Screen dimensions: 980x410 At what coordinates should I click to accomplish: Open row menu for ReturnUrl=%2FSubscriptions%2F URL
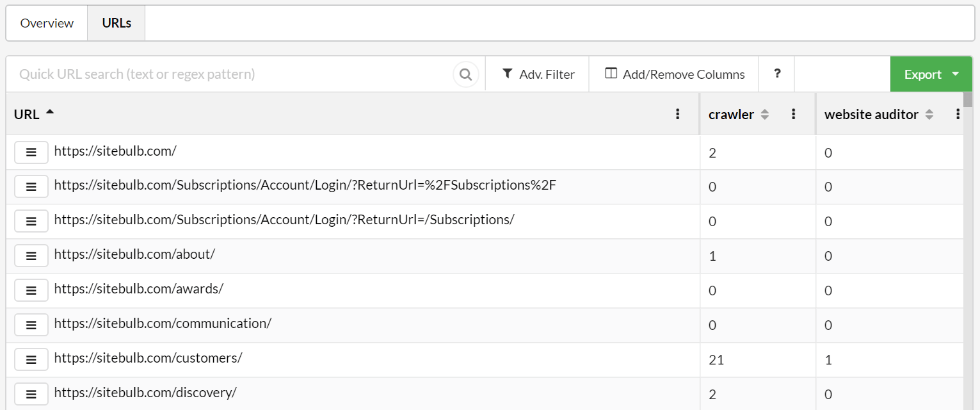point(31,186)
